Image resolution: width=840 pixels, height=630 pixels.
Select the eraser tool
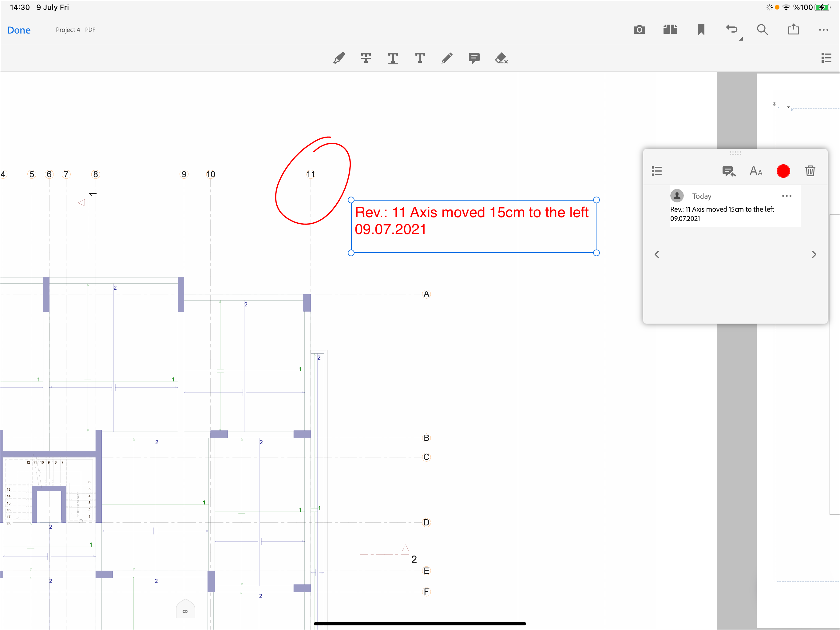click(501, 58)
